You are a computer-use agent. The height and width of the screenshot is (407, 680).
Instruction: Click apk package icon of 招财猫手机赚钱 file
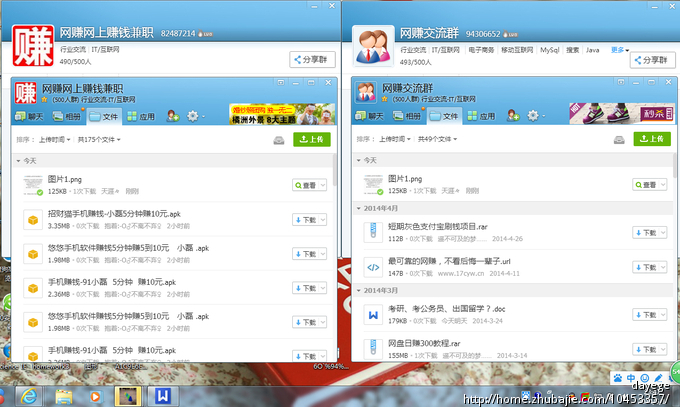33,220
